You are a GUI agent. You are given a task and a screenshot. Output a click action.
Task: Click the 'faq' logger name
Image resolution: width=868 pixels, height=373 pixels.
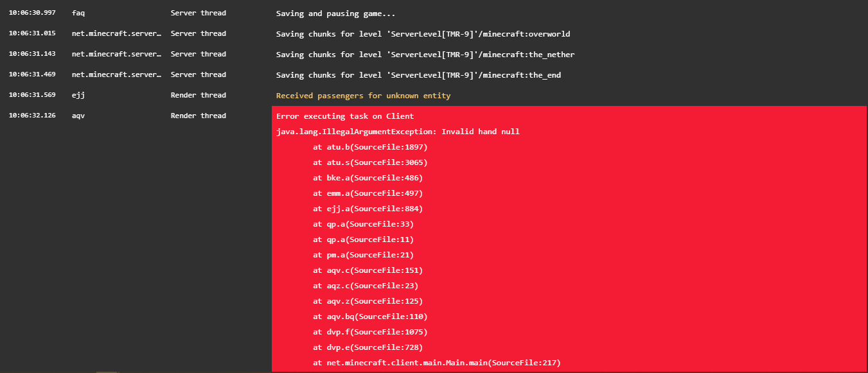coord(78,13)
